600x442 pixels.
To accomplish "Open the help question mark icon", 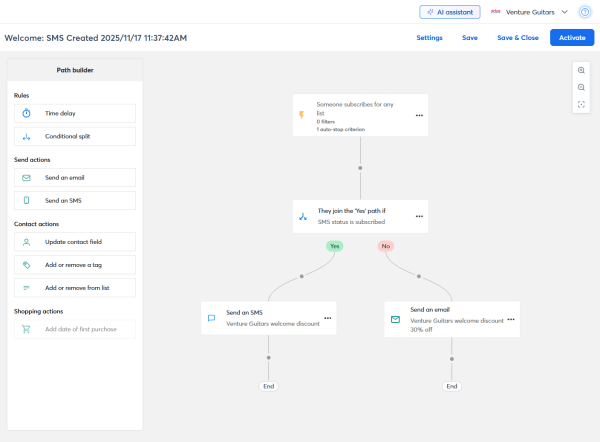I will click(x=585, y=12).
